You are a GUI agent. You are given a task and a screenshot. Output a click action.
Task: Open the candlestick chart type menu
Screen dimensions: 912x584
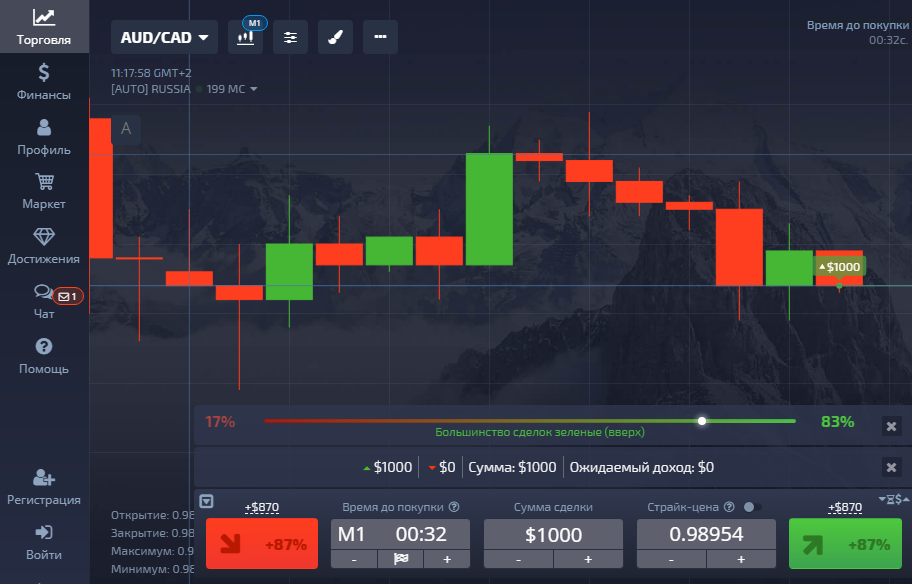(x=245, y=37)
